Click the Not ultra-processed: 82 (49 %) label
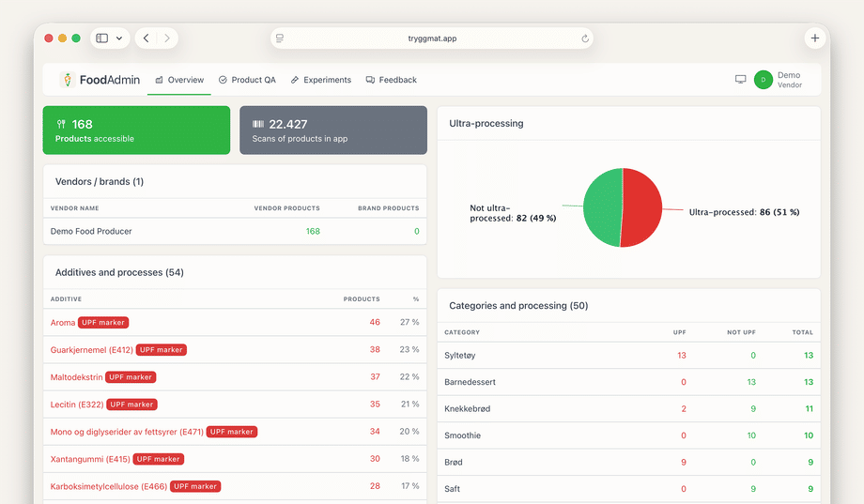Screen dimensions: 864x504 (513, 213)
